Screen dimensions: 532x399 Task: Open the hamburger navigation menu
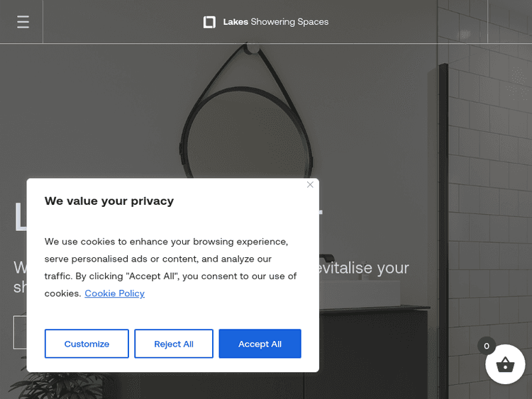tap(23, 22)
